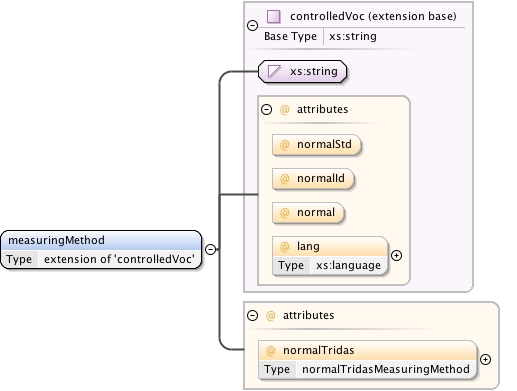Collapse the inner attributes group with normalStd
517x391 pixels.
tap(266, 109)
